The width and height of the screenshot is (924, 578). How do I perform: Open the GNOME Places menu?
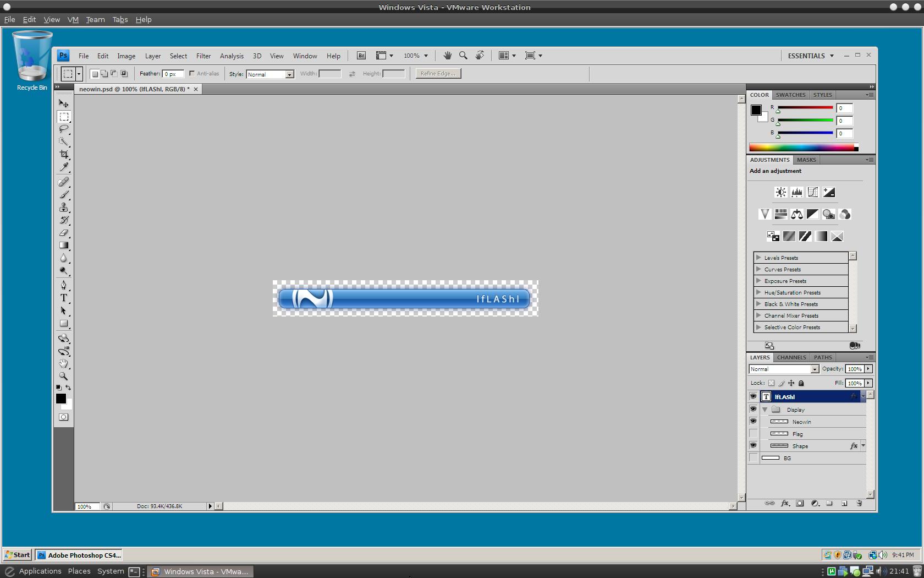point(79,571)
